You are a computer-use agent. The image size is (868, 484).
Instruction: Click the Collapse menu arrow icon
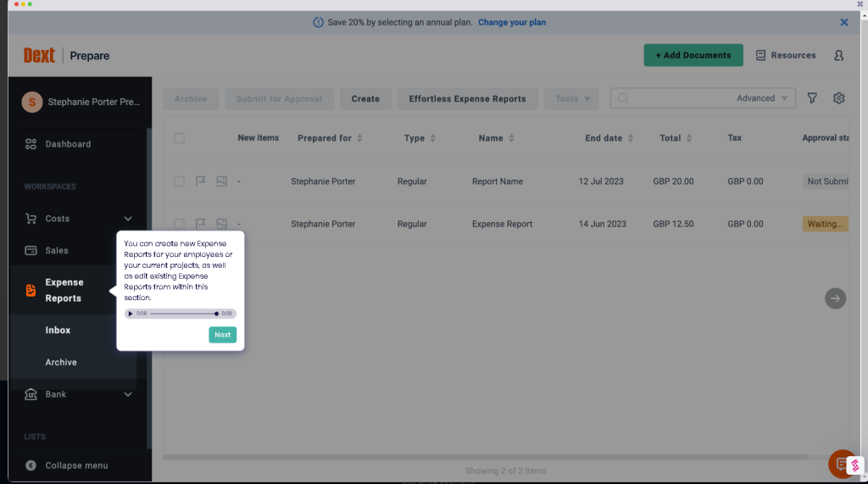pos(31,465)
